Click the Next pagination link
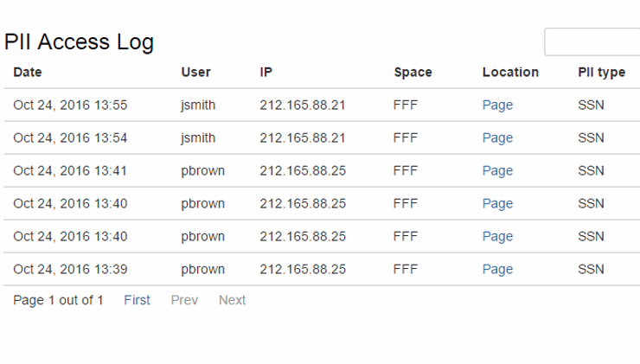 click(x=232, y=300)
